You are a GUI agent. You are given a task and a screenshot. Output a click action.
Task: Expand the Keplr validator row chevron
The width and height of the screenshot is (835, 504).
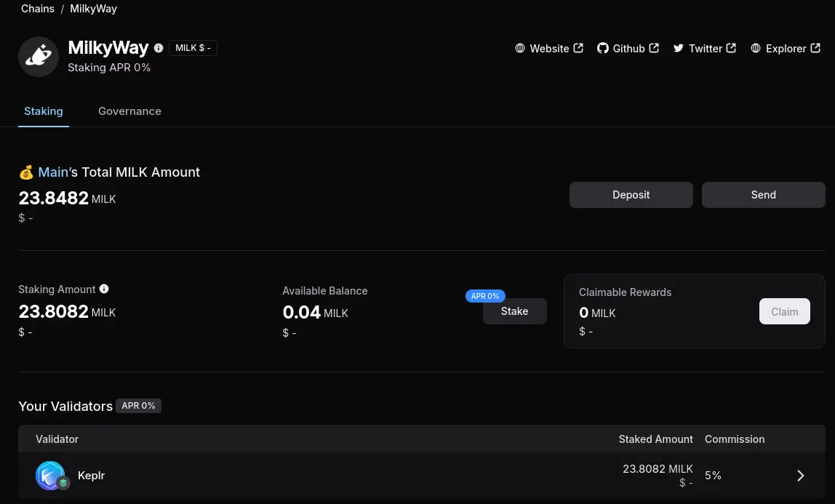tap(800, 475)
